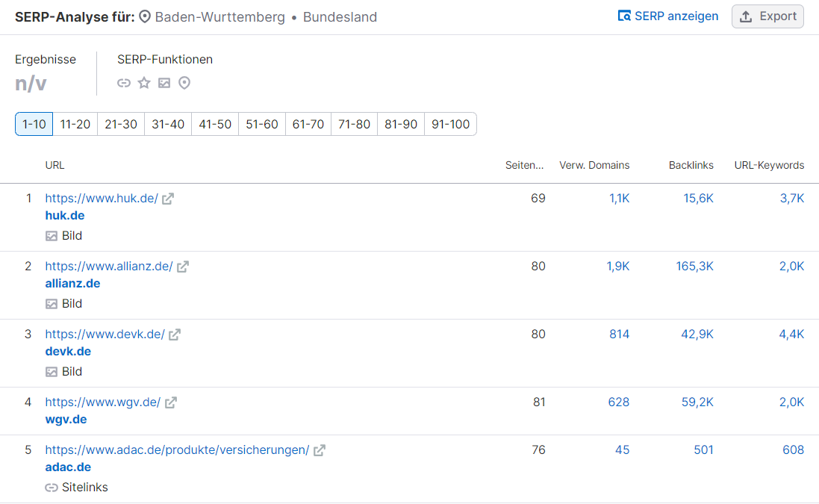Click the star icon under SERP-Funktionen
The image size is (819, 504).
(x=143, y=83)
